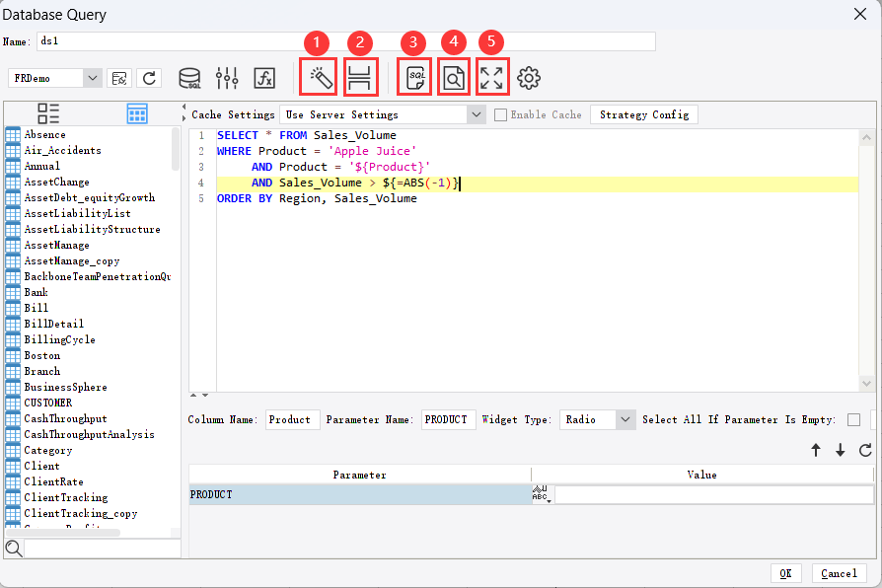Select the ClientRate table

pos(53,481)
